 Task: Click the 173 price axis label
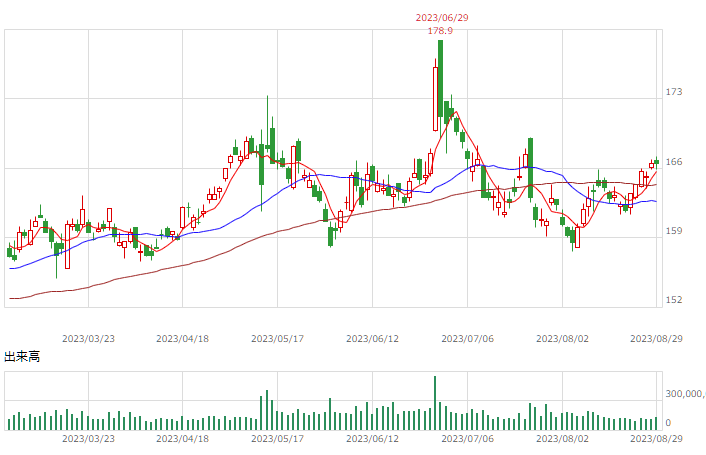(x=674, y=92)
